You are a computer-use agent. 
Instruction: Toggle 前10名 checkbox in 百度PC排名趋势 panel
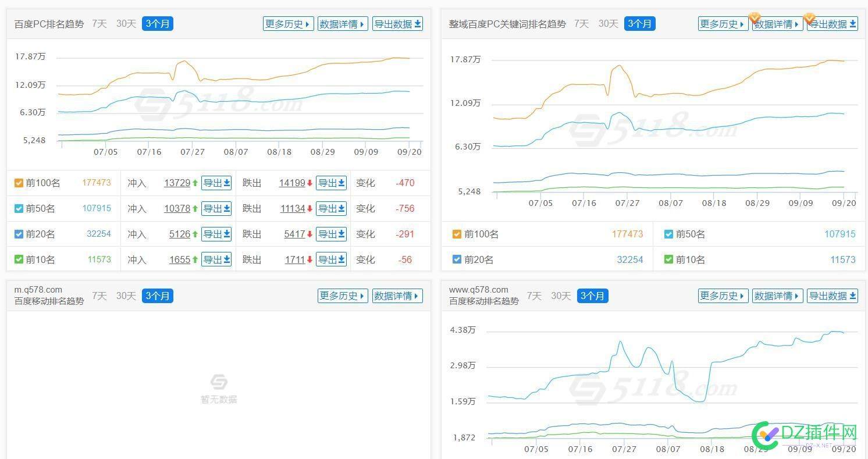19,260
